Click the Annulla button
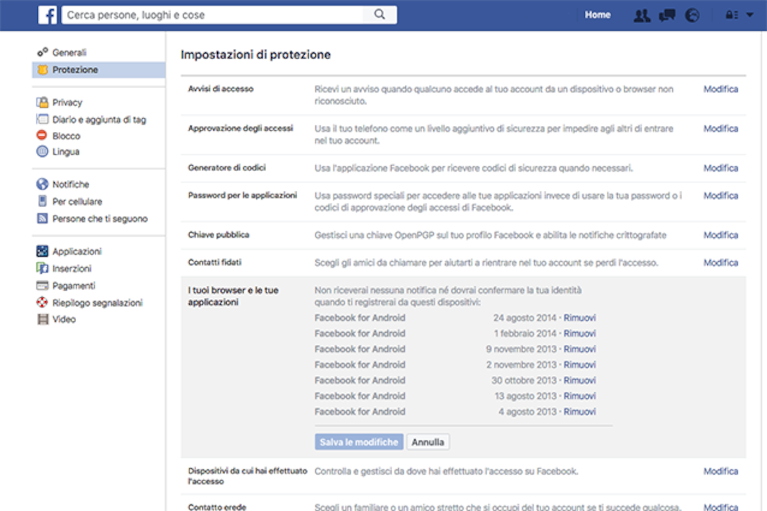The width and height of the screenshot is (767, 511). pos(428,442)
